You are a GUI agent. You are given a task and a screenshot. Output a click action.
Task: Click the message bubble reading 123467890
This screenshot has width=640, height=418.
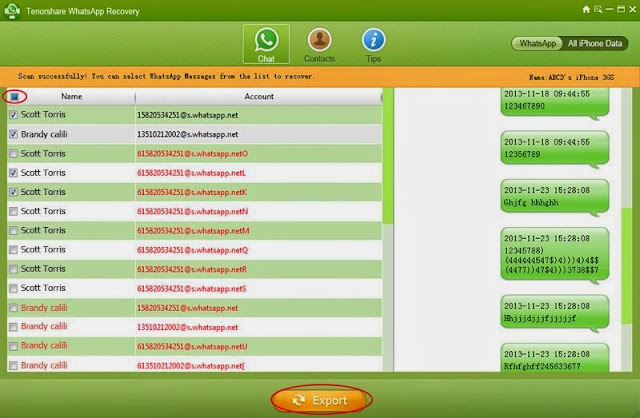(555, 102)
